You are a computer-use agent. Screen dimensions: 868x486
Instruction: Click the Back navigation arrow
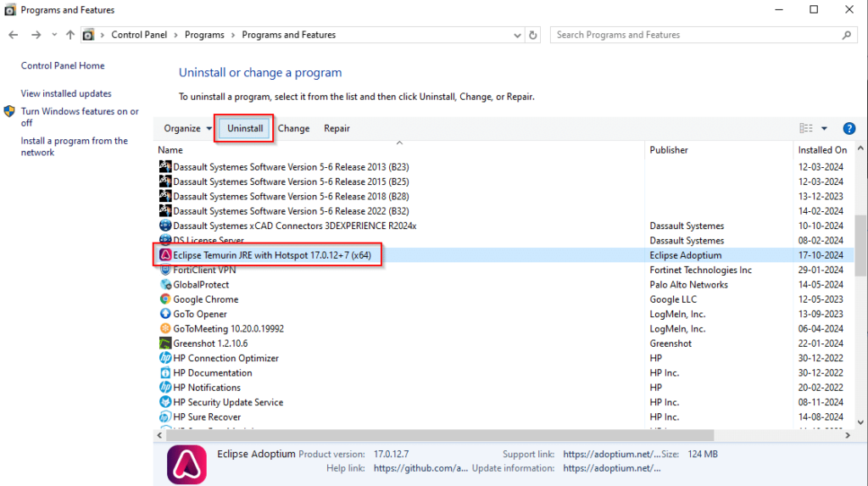pos(14,35)
